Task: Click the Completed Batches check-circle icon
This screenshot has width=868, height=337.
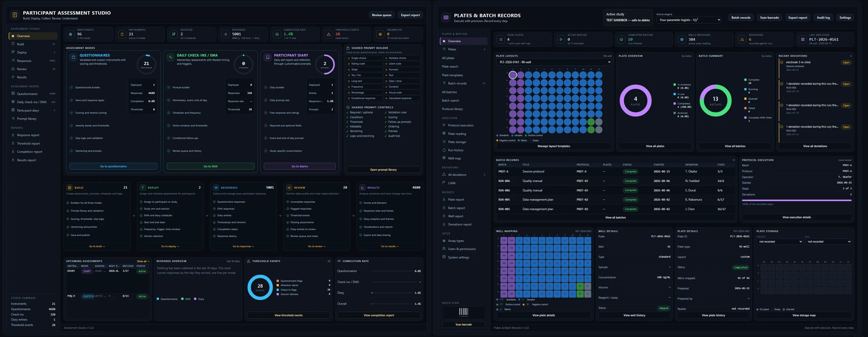Action: click(x=621, y=39)
